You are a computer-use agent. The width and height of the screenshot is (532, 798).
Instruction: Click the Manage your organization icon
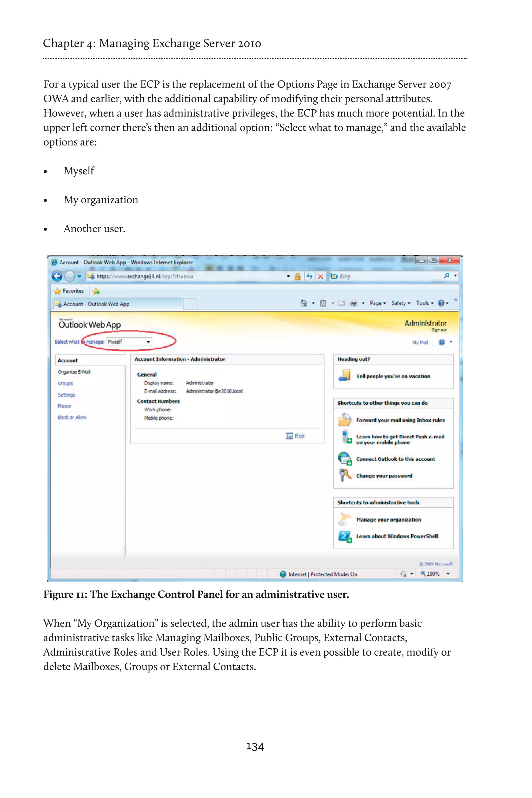click(344, 519)
